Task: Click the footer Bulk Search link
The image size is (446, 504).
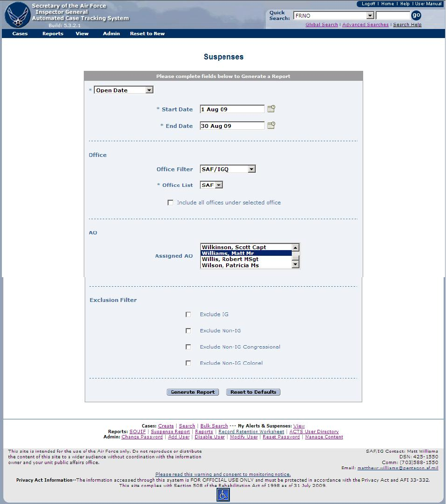Action: [214, 426]
